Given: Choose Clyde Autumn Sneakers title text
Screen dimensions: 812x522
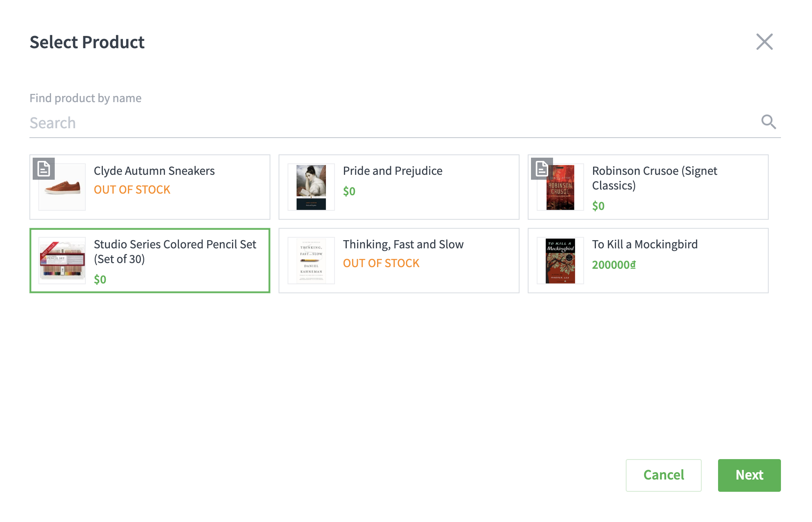Looking at the screenshot, I should click(154, 171).
